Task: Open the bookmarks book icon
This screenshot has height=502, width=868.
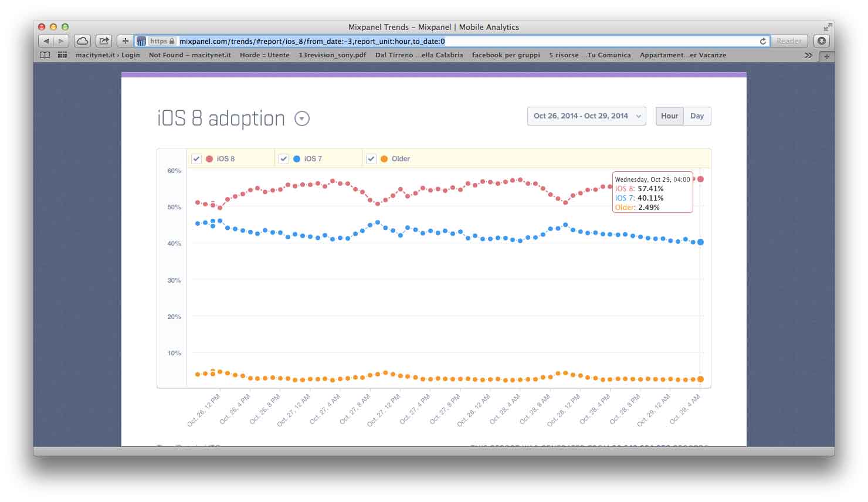Action: 45,55
